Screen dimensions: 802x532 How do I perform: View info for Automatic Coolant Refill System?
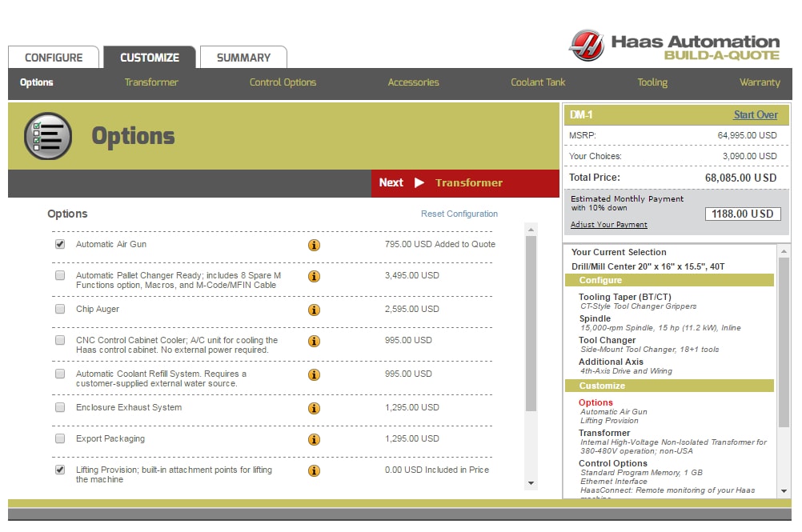click(314, 375)
